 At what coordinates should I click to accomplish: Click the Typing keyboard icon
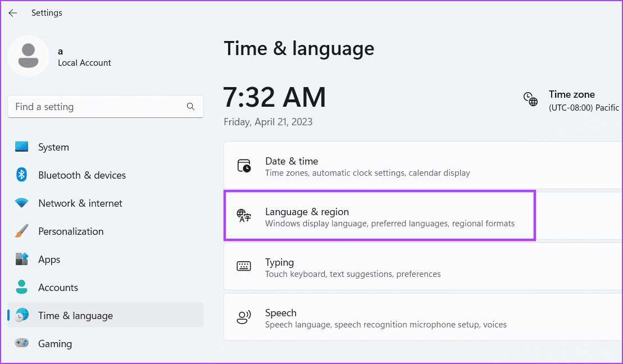coord(244,266)
